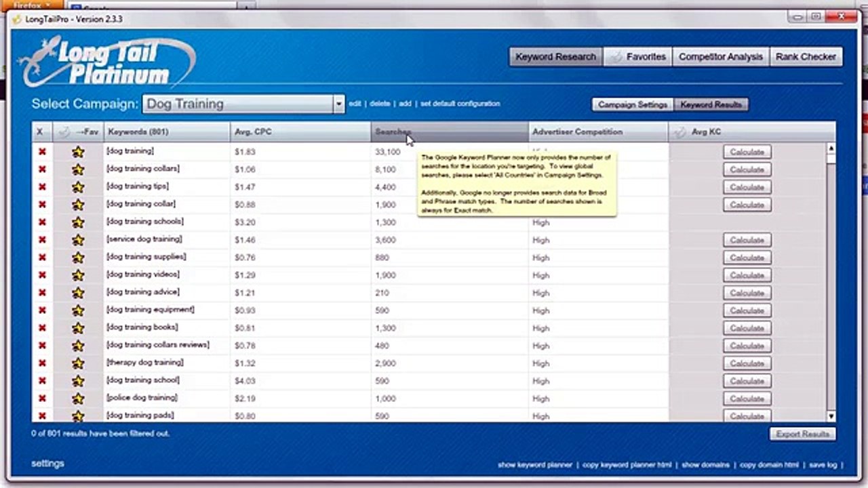Calculate KC for [therapy dog training]
The image size is (868, 488).
click(x=747, y=363)
